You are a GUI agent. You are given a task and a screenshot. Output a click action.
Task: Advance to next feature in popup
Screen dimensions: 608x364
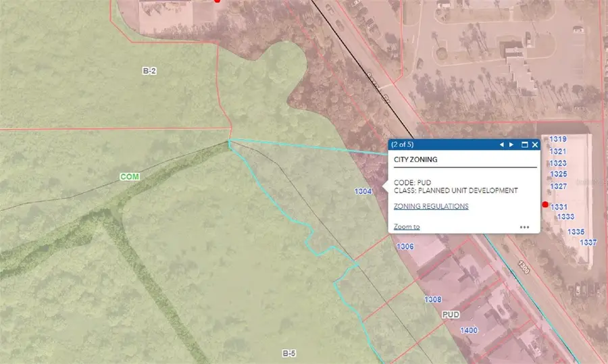pos(511,145)
